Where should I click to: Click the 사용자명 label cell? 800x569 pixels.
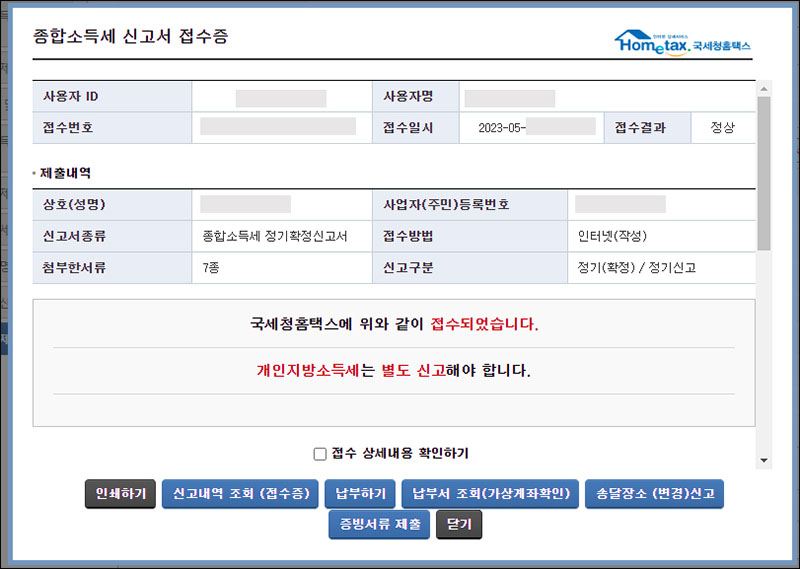(x=416, y=96)
